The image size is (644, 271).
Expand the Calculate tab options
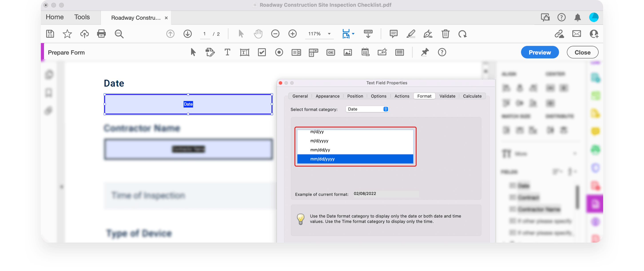tap(472, 96)
